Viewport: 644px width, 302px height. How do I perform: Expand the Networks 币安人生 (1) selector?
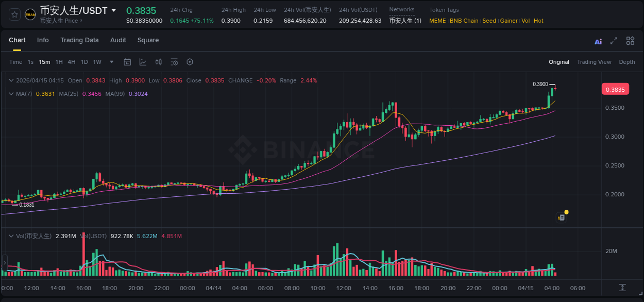click(405, 21)
